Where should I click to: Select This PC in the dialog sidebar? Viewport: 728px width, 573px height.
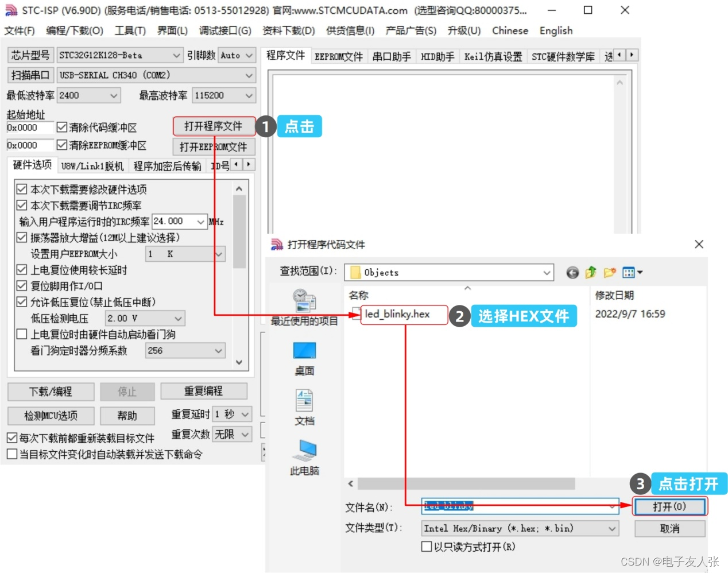304,458
